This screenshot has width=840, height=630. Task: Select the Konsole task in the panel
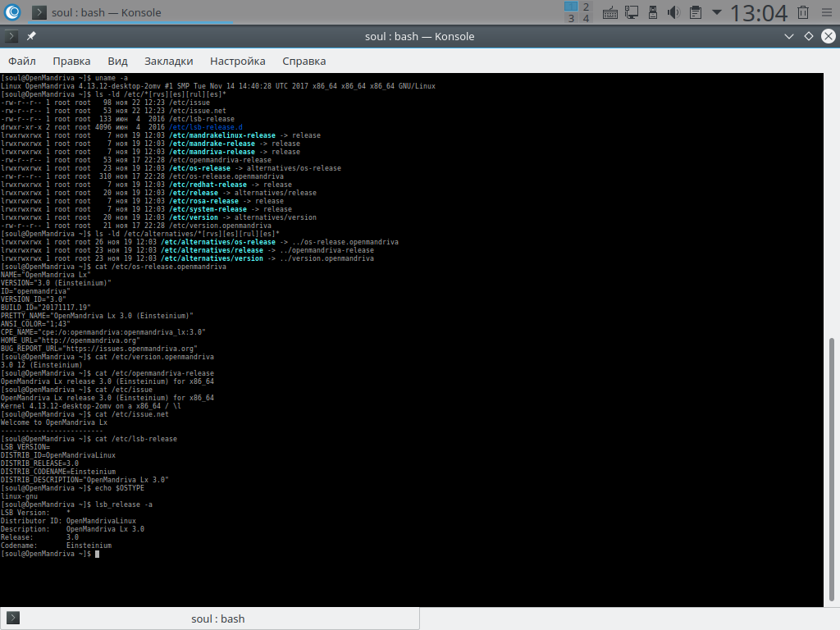[129, 12]
